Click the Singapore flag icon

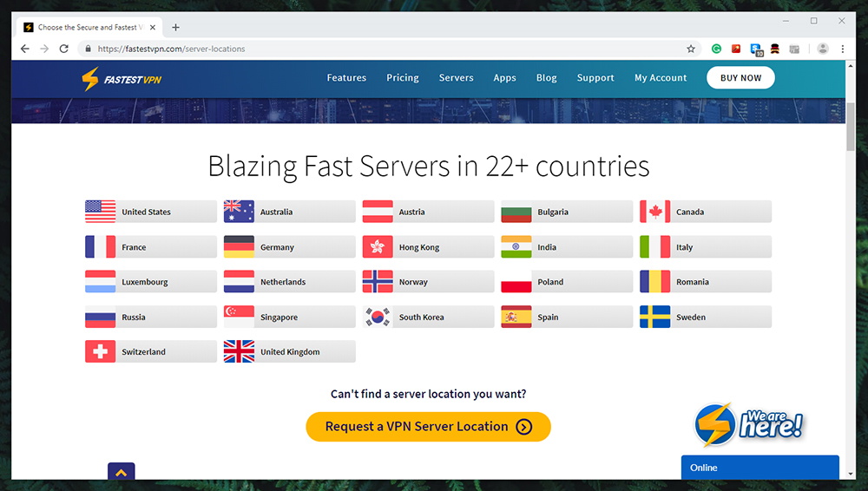point(239,317)
